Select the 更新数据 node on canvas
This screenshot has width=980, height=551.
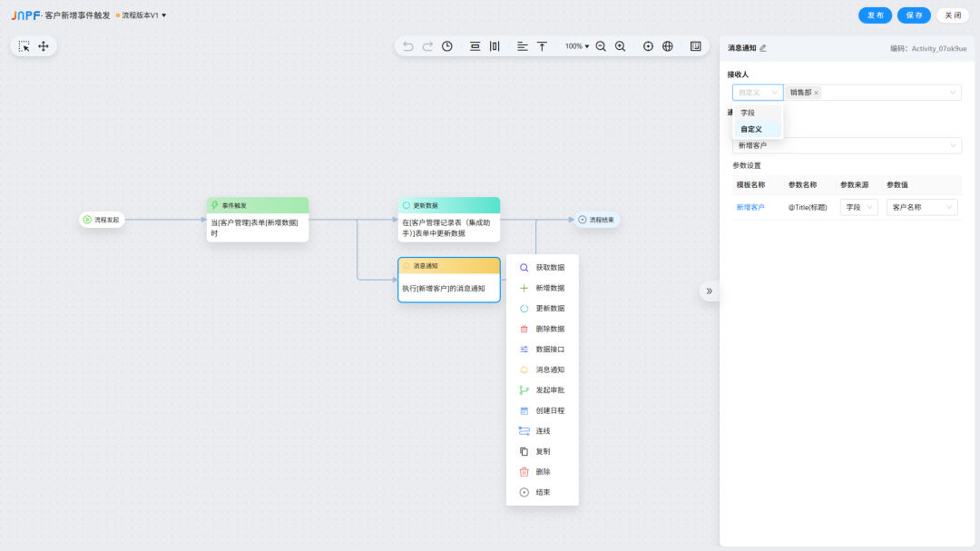tap(449, 220)
